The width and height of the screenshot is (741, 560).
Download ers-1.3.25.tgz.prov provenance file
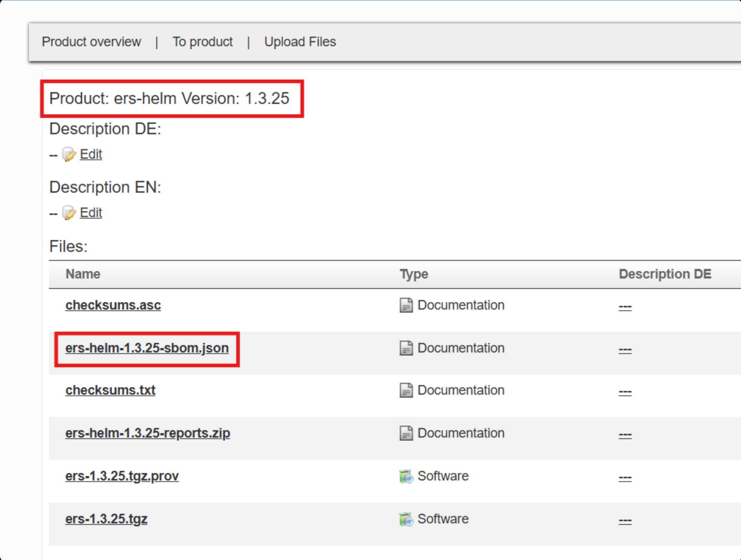click(122, 476)
